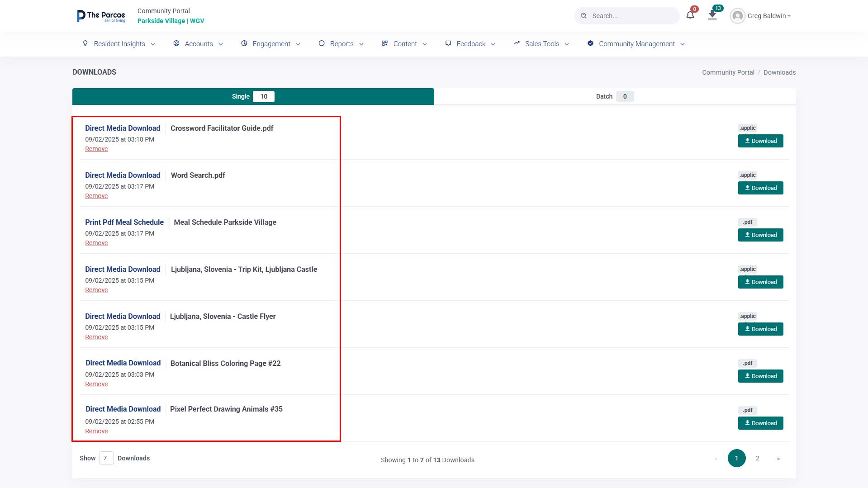The height and width of the screenshot is (488, 868).
Task: Download Crossword Facilitator Guide.pdf
Action: point(760,141)
